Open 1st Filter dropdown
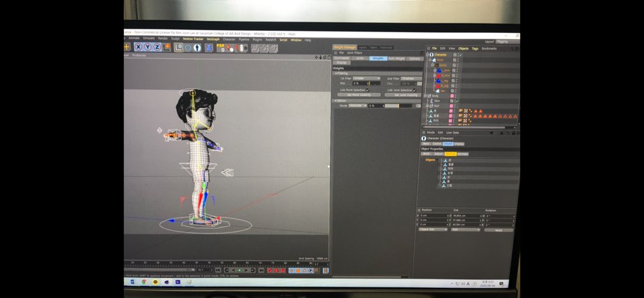The height and width of the screenshot is (298, 644). (x=367, y=79)
